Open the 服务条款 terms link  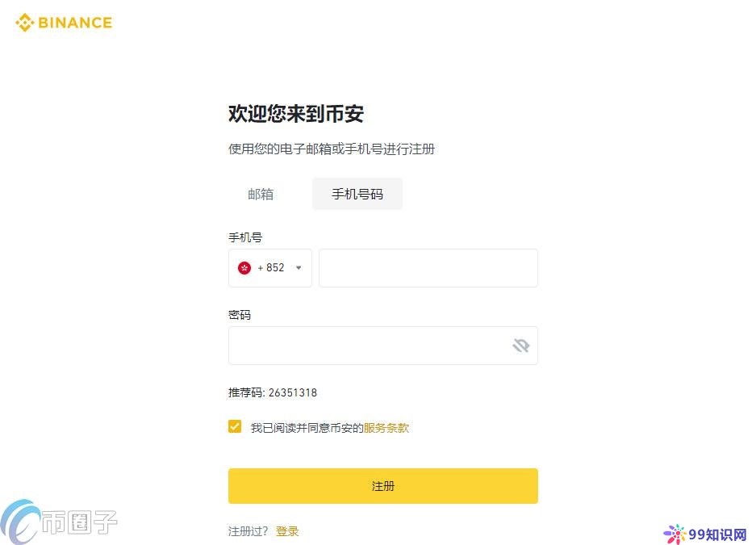386,428
